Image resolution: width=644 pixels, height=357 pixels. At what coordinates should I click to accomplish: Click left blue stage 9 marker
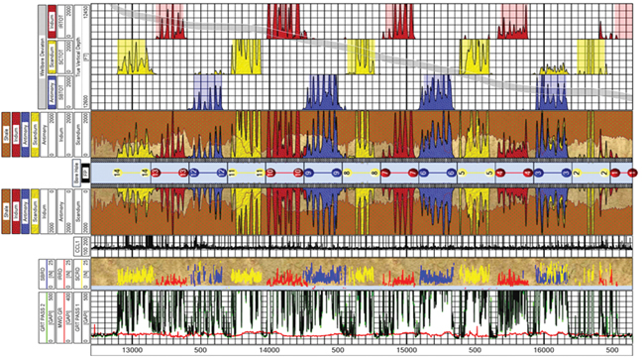[x=308, y=174]
